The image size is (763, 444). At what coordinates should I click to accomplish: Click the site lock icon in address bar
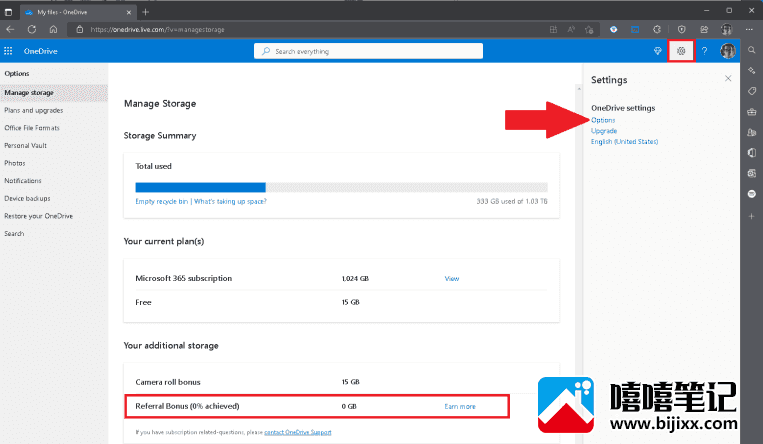80,29
